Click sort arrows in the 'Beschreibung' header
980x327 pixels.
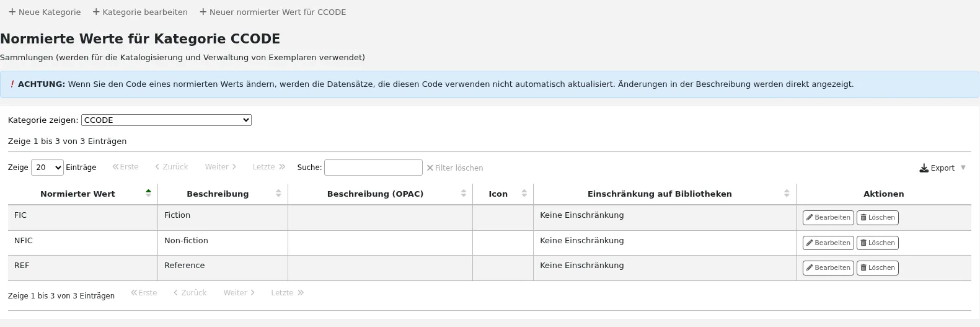(x=278, y=194)
